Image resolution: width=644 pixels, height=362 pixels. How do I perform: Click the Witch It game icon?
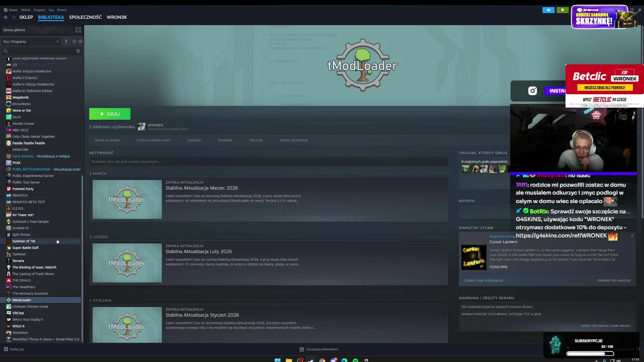(9, 326)
